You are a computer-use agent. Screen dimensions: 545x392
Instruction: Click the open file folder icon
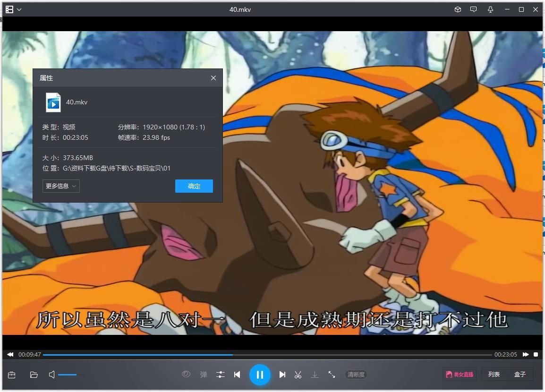34,375
